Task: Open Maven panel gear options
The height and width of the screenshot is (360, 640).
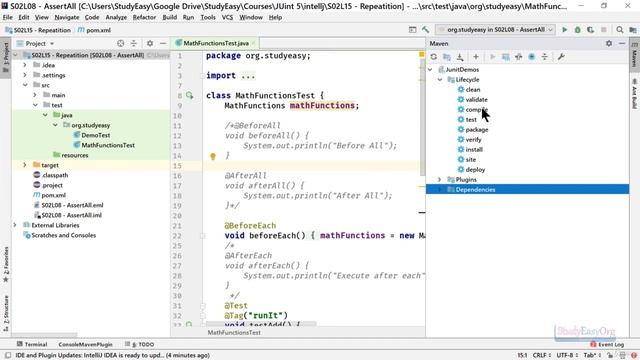Action: (609, 43)
